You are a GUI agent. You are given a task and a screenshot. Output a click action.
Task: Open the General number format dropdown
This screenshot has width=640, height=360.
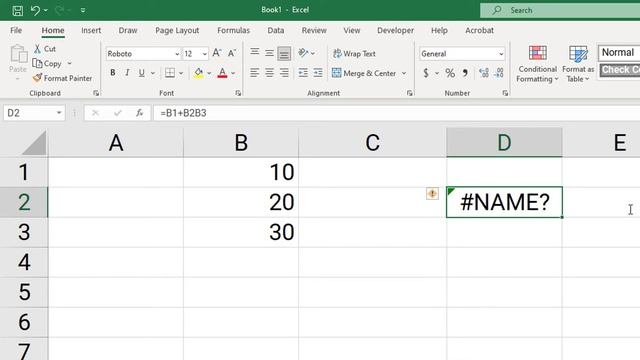[x=501, y=54]
